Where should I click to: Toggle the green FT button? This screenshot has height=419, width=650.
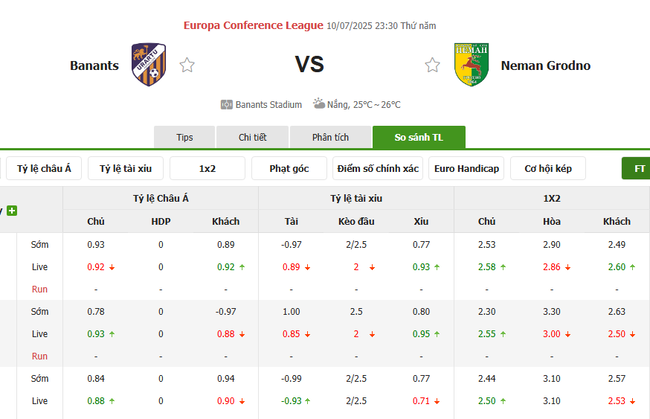click(x=638, y=168)
